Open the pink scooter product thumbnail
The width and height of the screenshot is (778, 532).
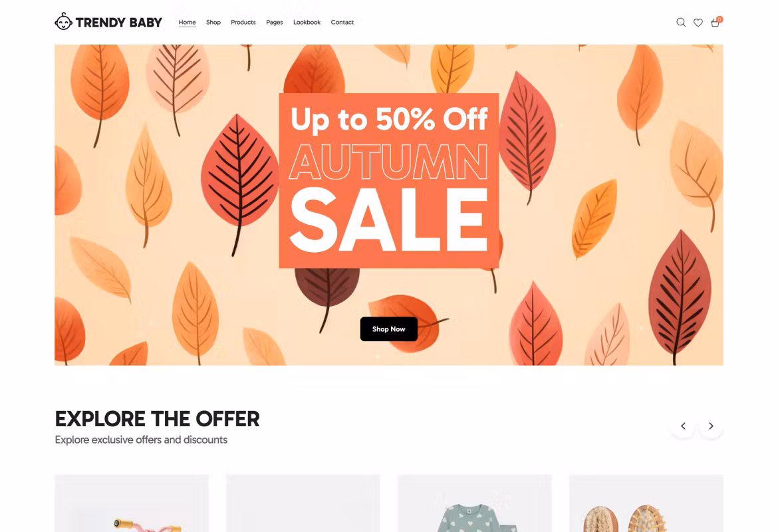(x=132, y=503)
